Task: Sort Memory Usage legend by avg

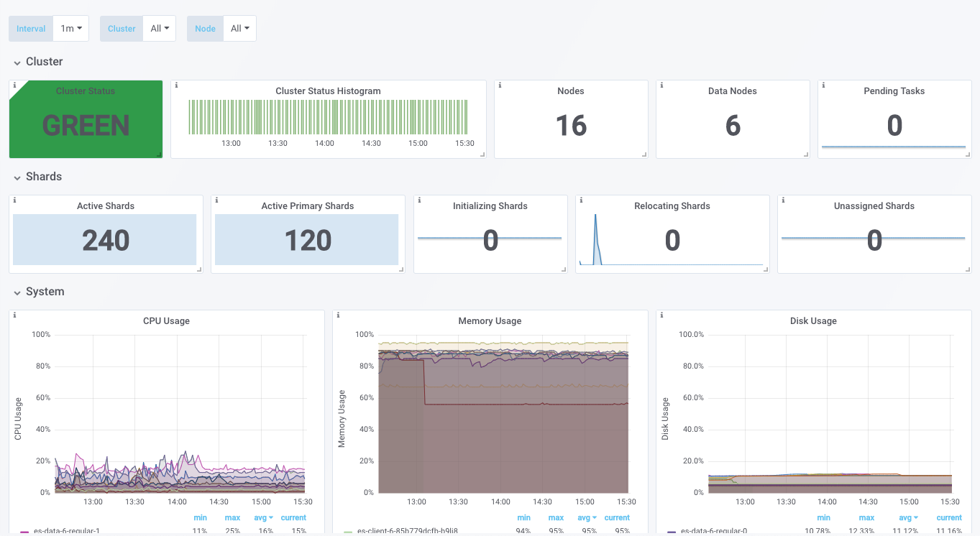Action: tap(586, 517)
